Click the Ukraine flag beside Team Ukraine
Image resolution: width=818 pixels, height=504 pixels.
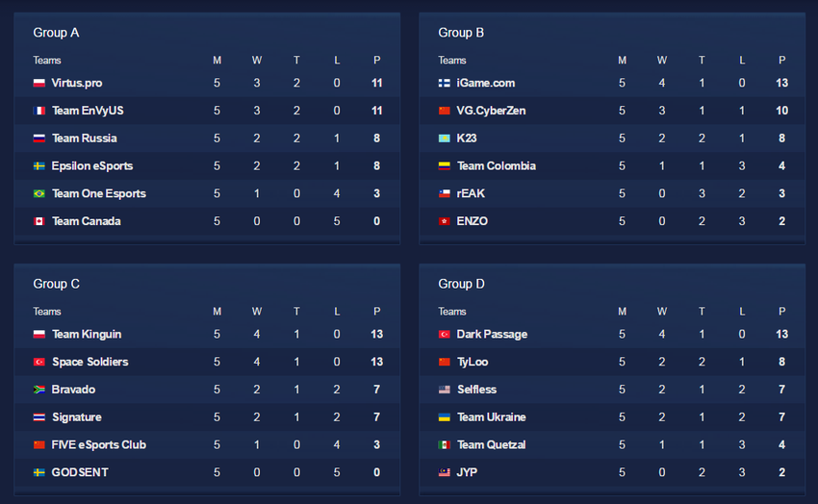(x=445, y=417)
